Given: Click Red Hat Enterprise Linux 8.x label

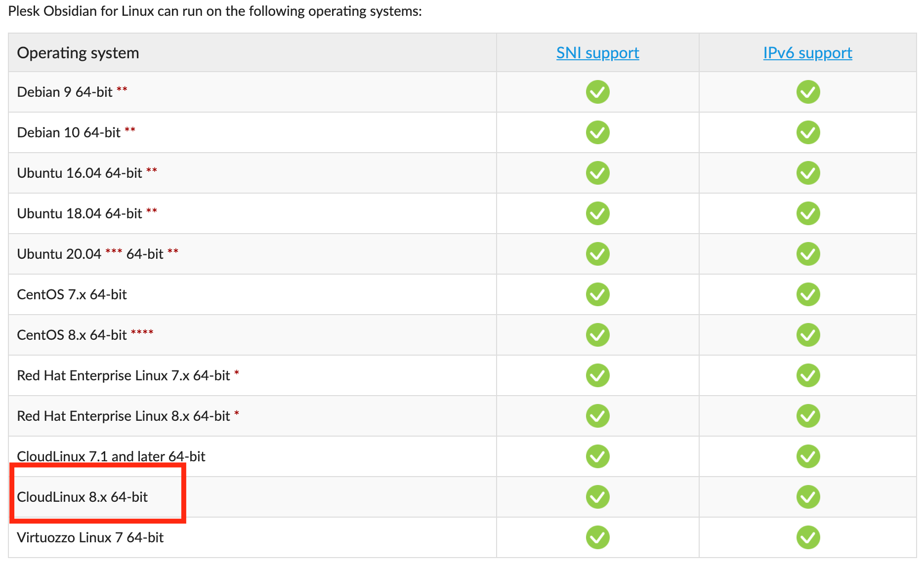Looking at the screenshot, I should 124,416.
